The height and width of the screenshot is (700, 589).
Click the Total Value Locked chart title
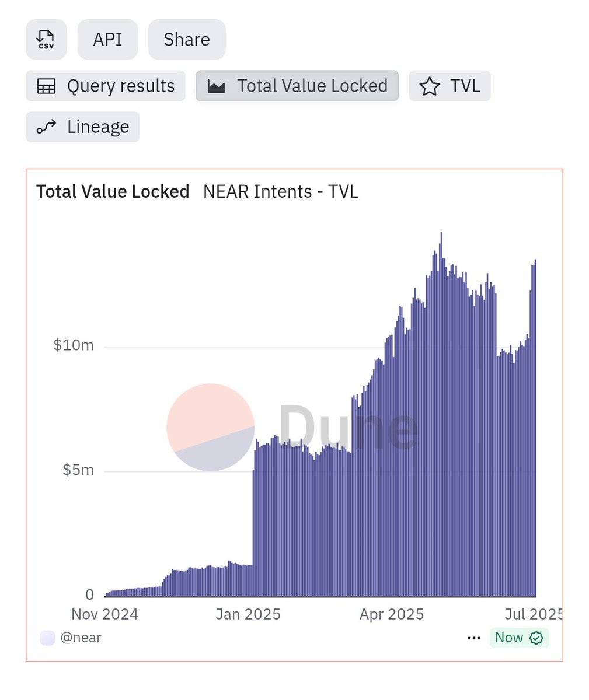[x=113, y=191]
